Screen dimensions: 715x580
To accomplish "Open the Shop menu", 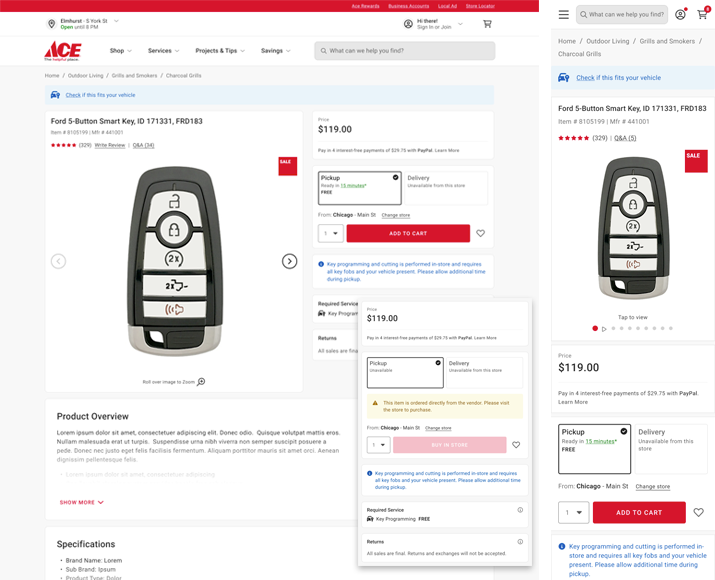I will [x=120, y=51].
